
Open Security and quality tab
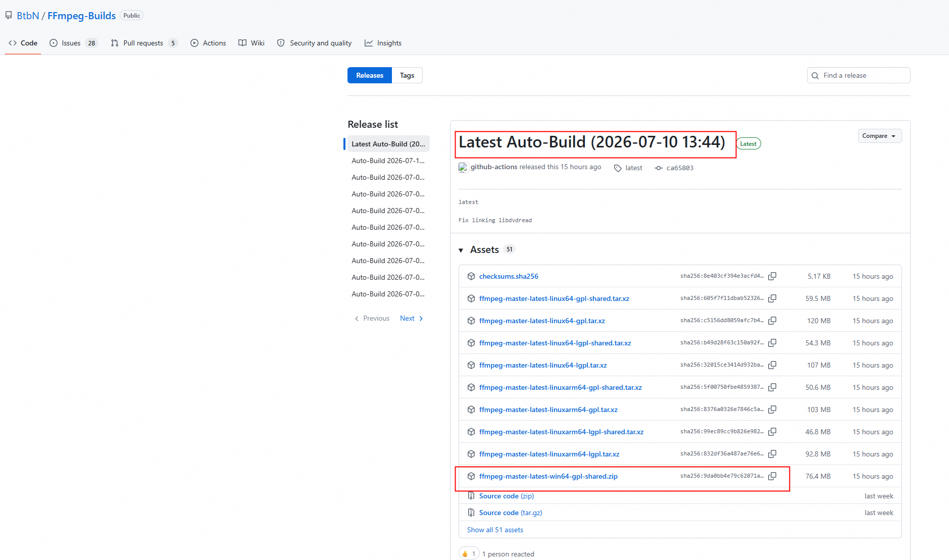pos(315,43)
